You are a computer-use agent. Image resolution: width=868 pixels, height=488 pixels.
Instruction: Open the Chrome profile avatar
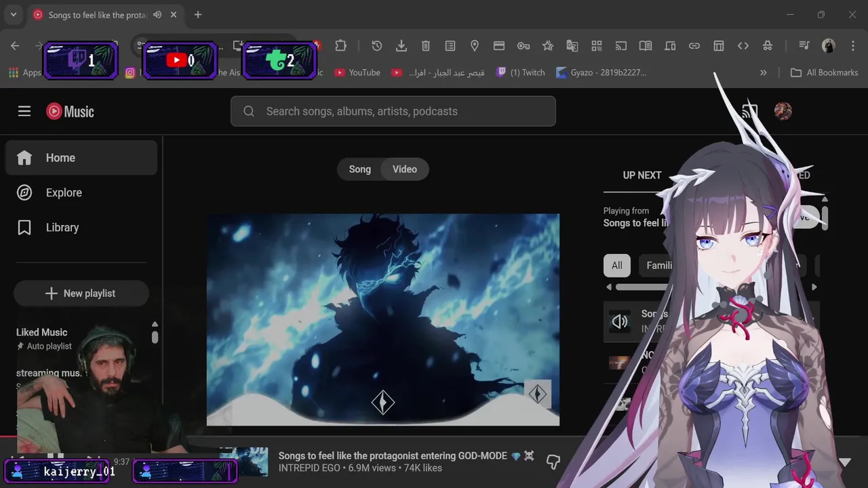829,45
